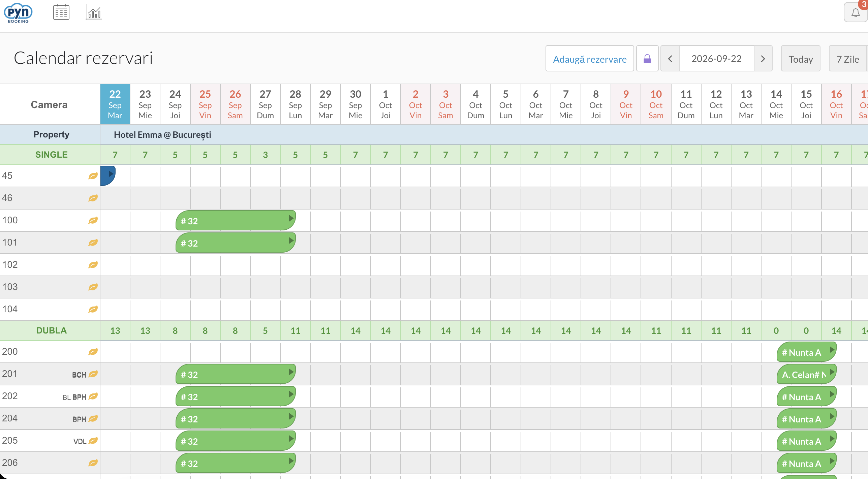Image resolution: width=868 pixels, height=479 pixels.
Task: Go to previous date range arrow
Action: coord(670,59)
